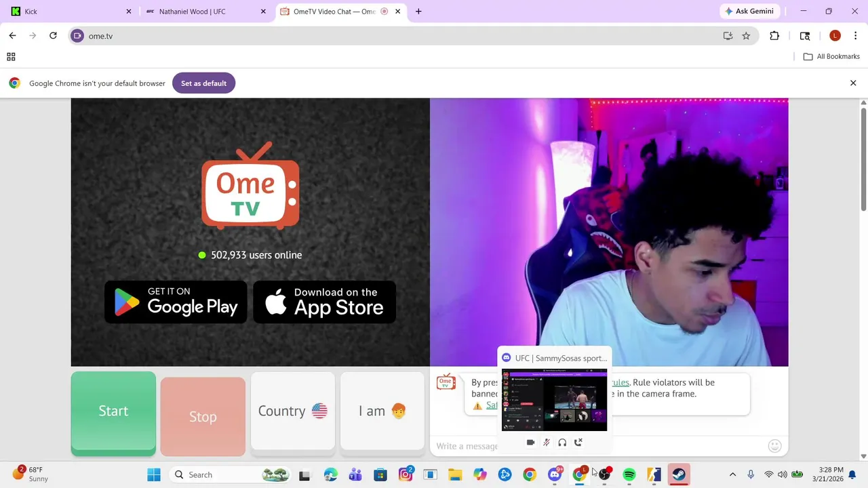Screen dimensions: 868x488
Task: Open Discord from the taskbar
Action: (x=555, y=474)
